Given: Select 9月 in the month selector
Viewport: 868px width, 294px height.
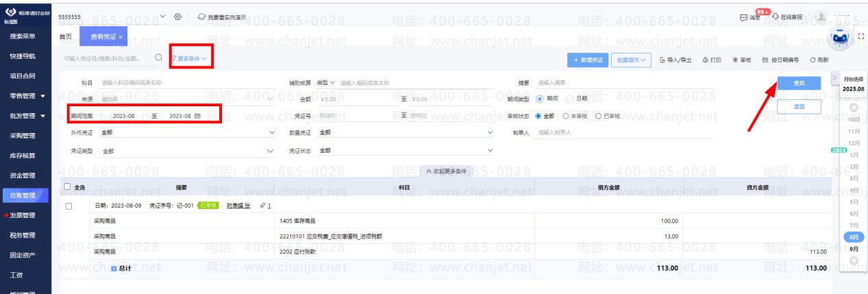Looking at the screenshot, I should 854,249.
